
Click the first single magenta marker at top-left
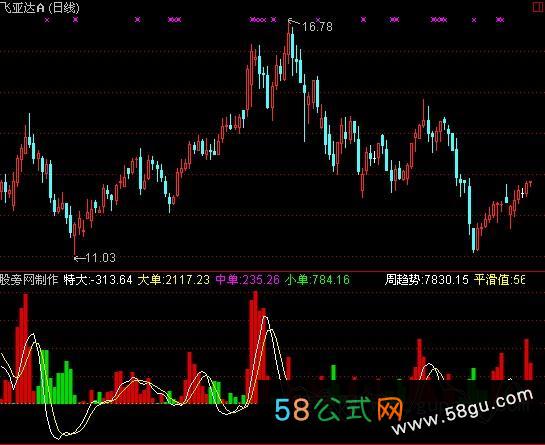click(47, 20)
